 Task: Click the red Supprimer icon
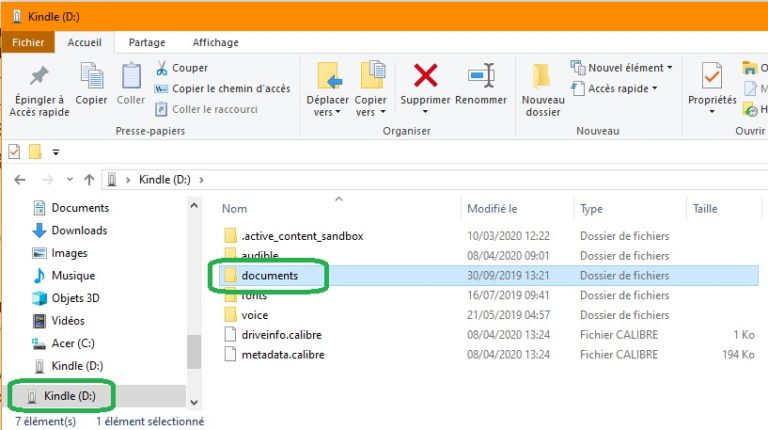coord(425,76)
